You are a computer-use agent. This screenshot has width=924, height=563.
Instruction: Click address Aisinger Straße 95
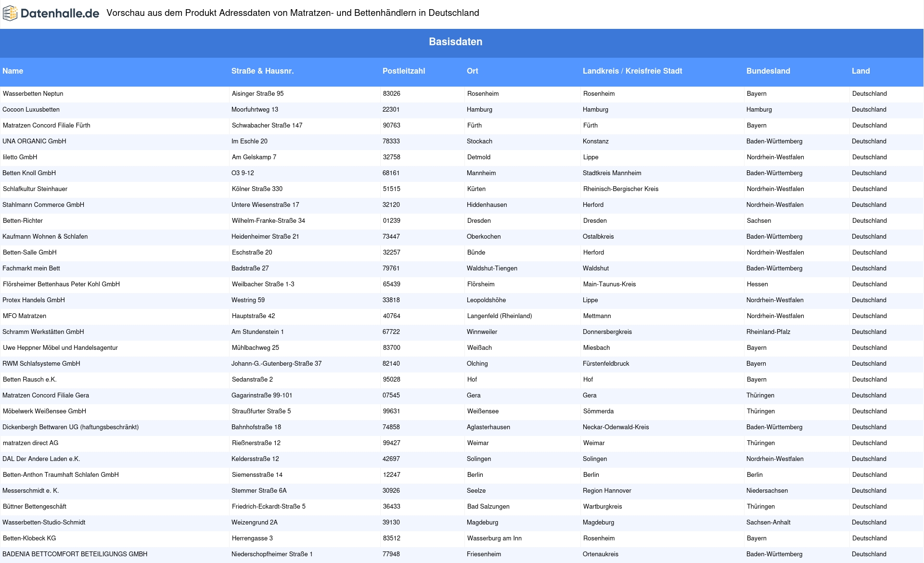pos(257,94)
